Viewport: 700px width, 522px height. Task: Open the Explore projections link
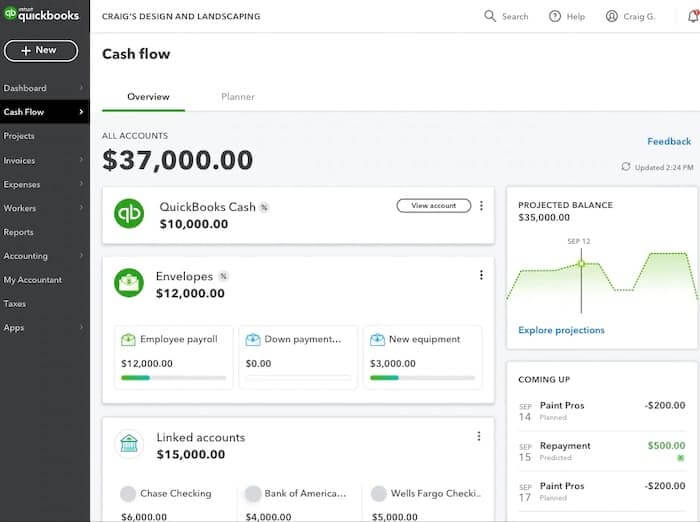561,330
